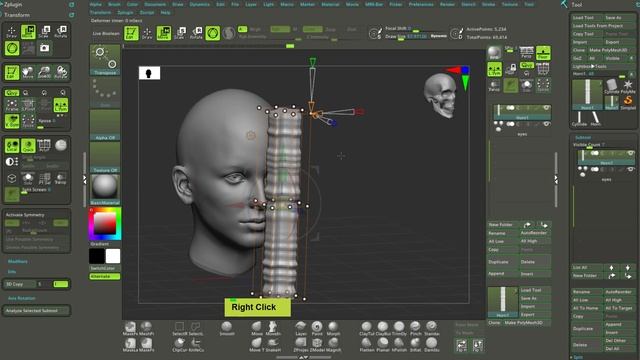Click the SwitchColor button

coord(105,268)
